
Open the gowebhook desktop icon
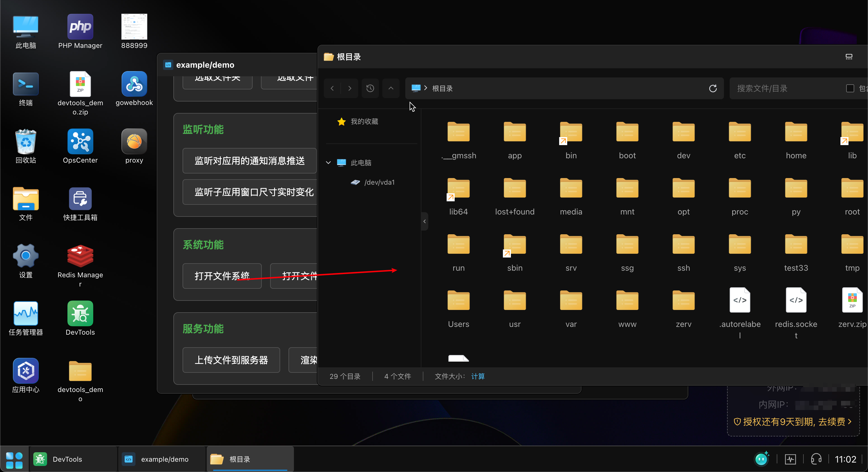tap(134, 89)
